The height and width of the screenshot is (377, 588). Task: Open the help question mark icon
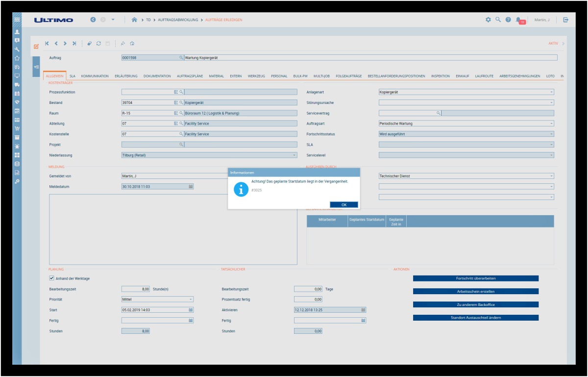click(508, 20)
